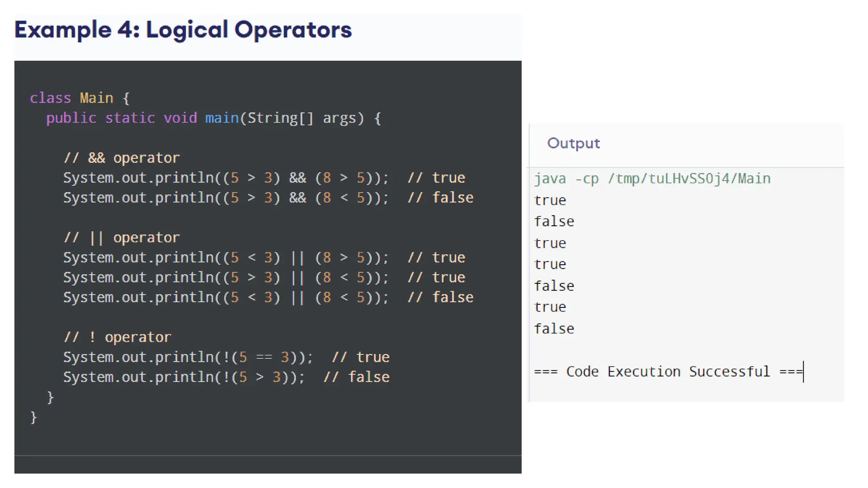Image resolution: width=868 pixels, height=488 pixels.
Task: Click the 'Example 4: Logical Operators' heading
Action: point(183,30)
